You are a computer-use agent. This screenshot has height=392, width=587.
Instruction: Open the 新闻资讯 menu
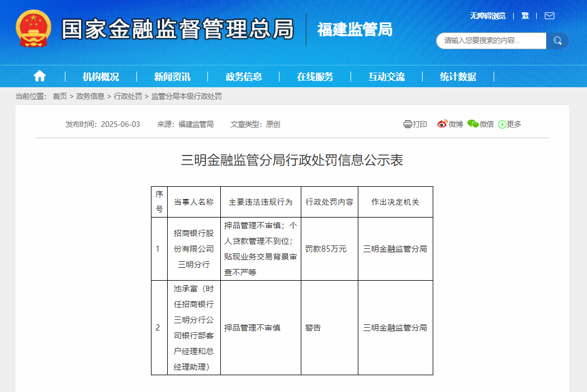pyautogui.click(x=172, y=77)
